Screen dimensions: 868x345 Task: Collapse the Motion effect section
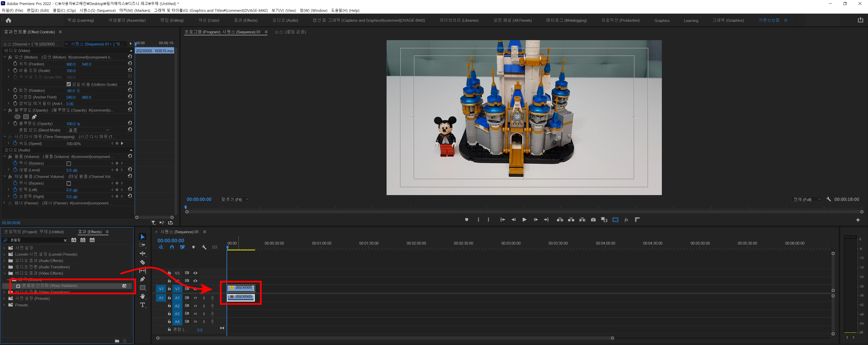5,57
